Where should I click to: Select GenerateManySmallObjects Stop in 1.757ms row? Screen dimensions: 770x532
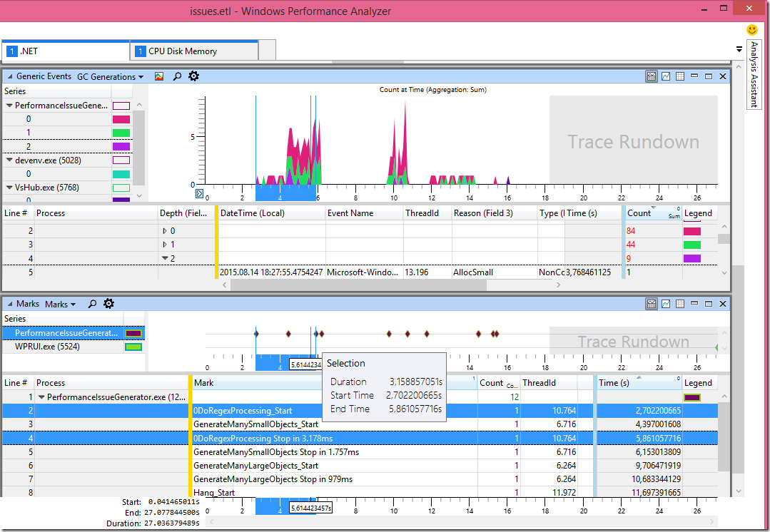coord(360,451)
